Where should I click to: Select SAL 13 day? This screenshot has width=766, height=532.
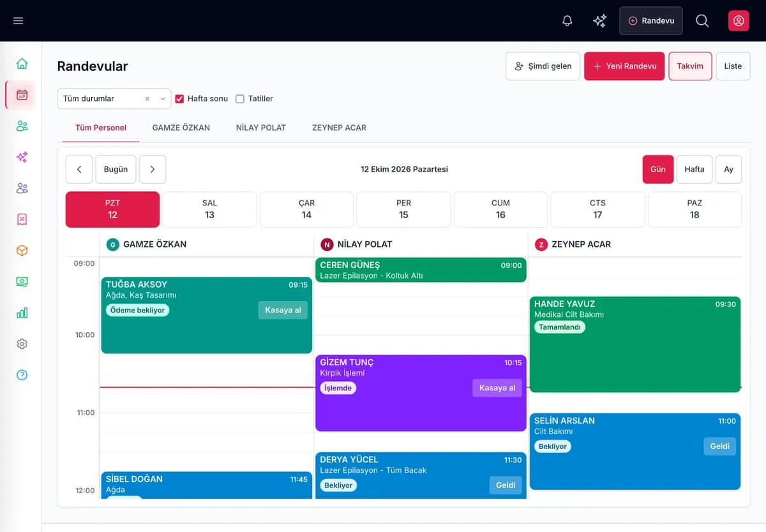point(209,209)
